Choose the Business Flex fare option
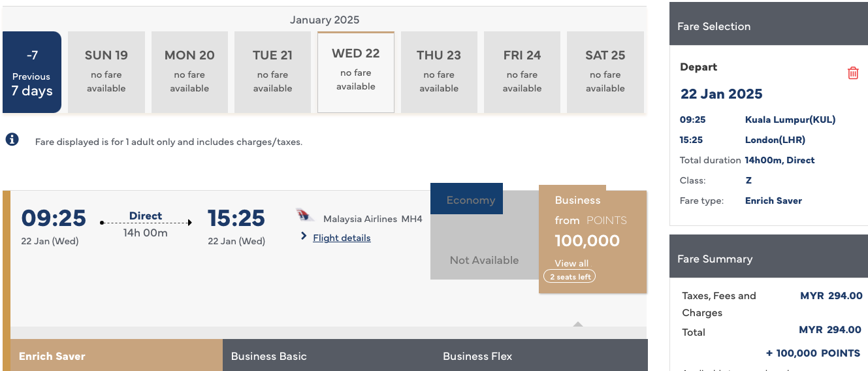868x371 pixels. point(541,355)
